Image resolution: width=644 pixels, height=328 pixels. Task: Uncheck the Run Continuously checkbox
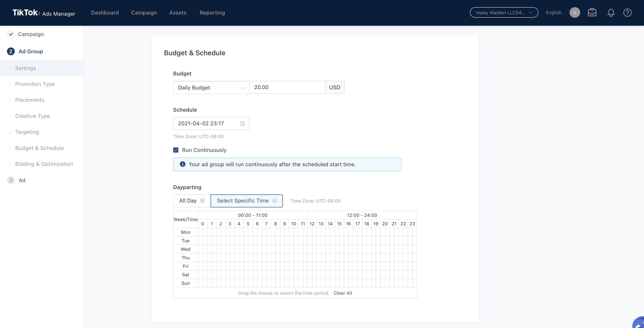point(176,150)
